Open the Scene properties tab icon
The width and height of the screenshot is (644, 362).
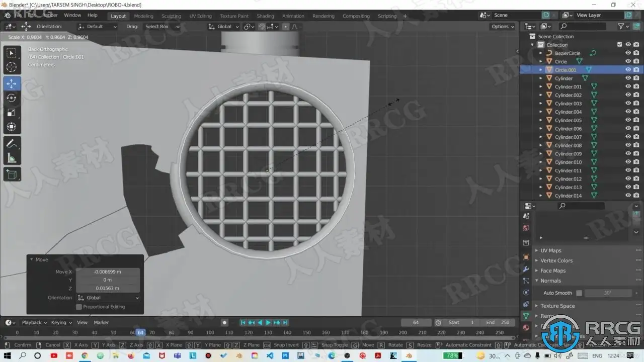pyautogui.click(x=526, y=216)
